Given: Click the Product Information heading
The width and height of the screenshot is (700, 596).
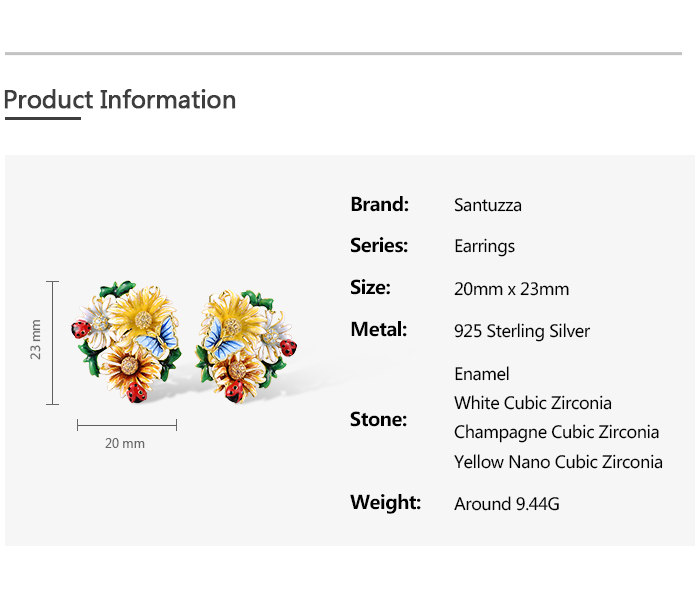Looking at the screenshot, I should tap(120, 100).
